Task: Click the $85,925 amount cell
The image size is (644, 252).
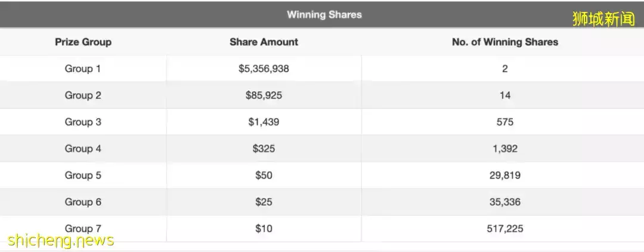Action: (x=264, y=96)
